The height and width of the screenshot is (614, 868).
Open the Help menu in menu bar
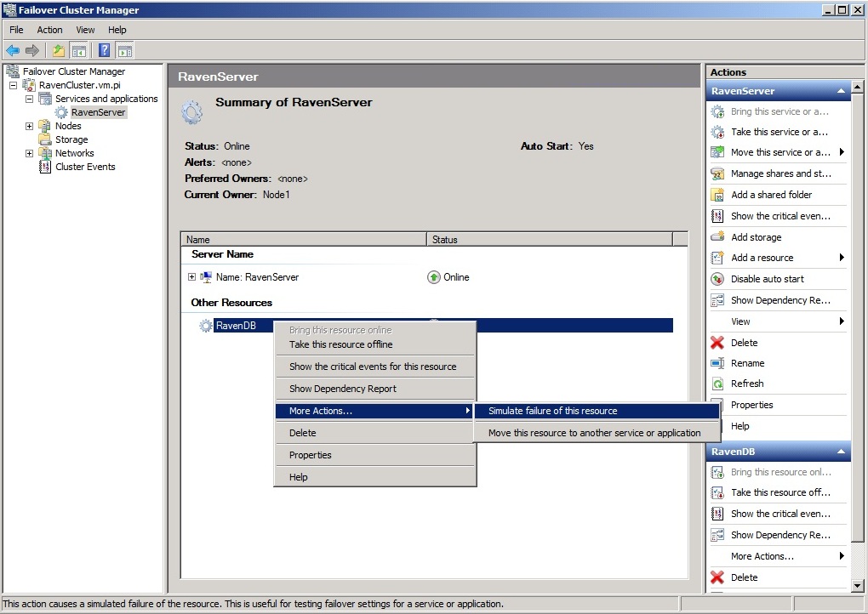pyautogui.click(x=117, y=30)
